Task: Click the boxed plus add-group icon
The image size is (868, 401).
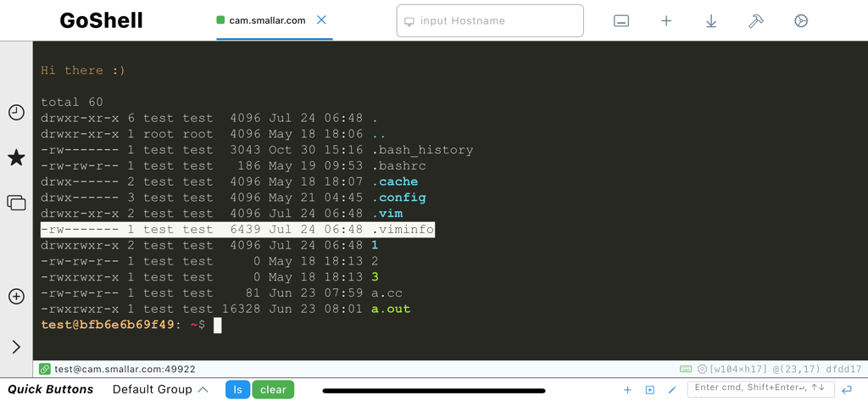Action: point(650,390)
